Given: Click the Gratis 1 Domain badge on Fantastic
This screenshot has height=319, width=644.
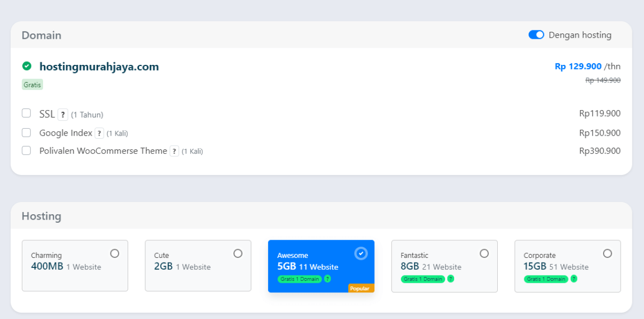Looking at the screenshot, I should point(422,279).
